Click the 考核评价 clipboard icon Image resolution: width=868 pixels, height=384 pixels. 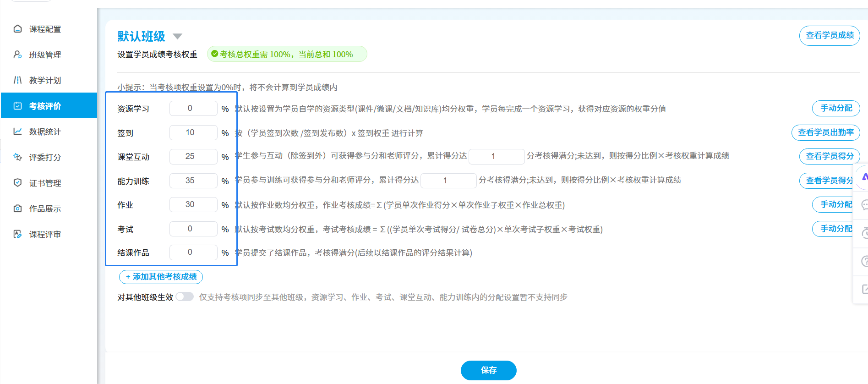tap(17, 106)
